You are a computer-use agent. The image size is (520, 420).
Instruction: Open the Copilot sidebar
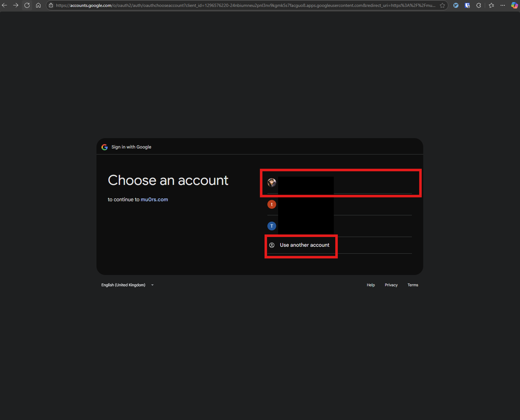(x=514, y=5)
